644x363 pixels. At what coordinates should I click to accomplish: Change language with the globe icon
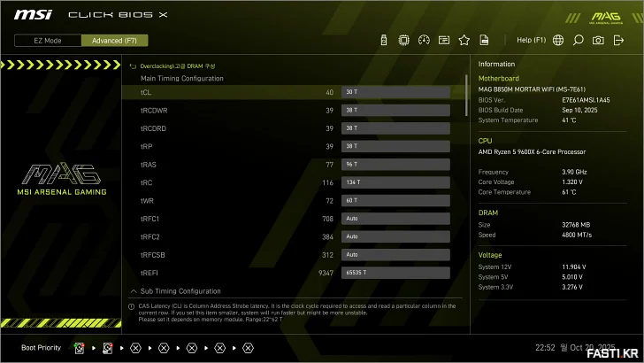coord(558,41)
